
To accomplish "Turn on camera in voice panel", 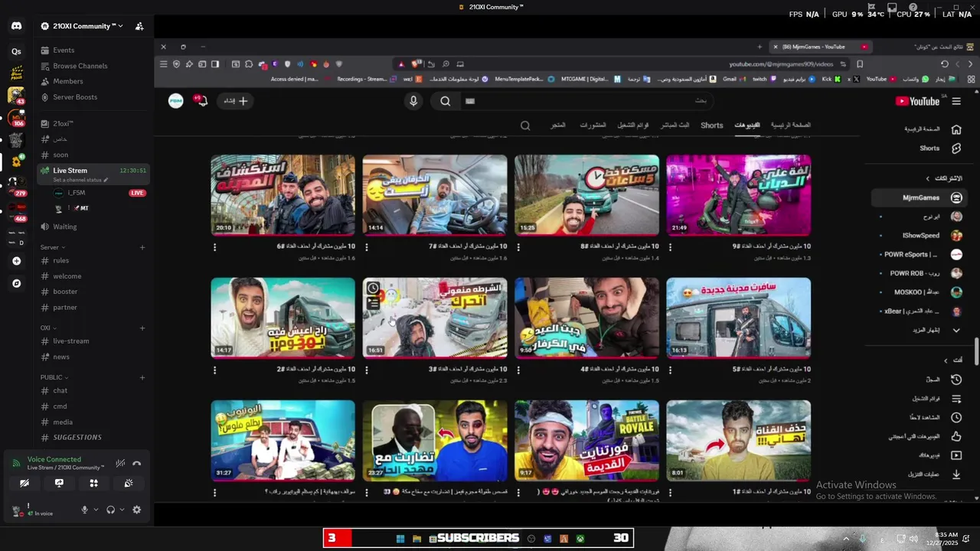I will (24, 484).
